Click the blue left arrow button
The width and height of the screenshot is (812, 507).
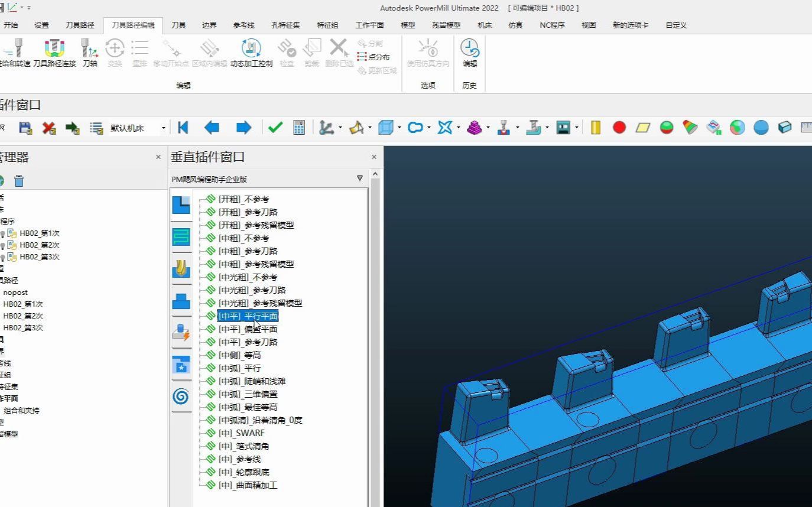[x=212, y=128]
